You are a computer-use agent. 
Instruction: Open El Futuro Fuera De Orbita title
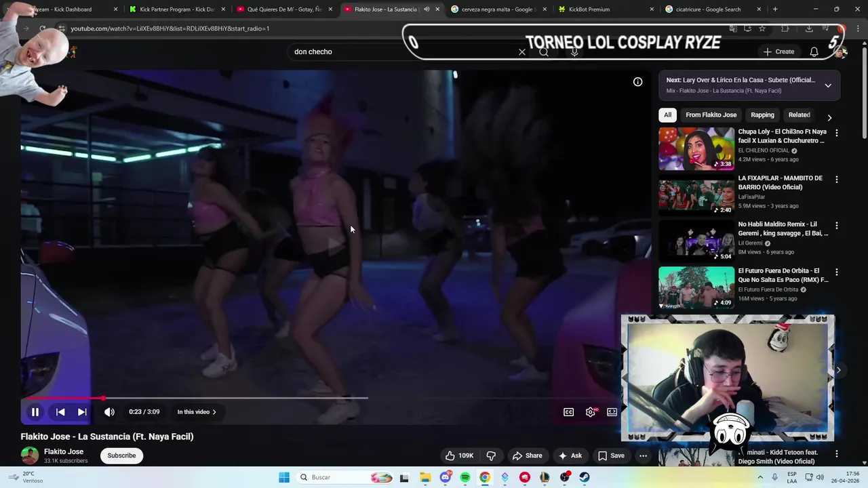pos(783,275)
